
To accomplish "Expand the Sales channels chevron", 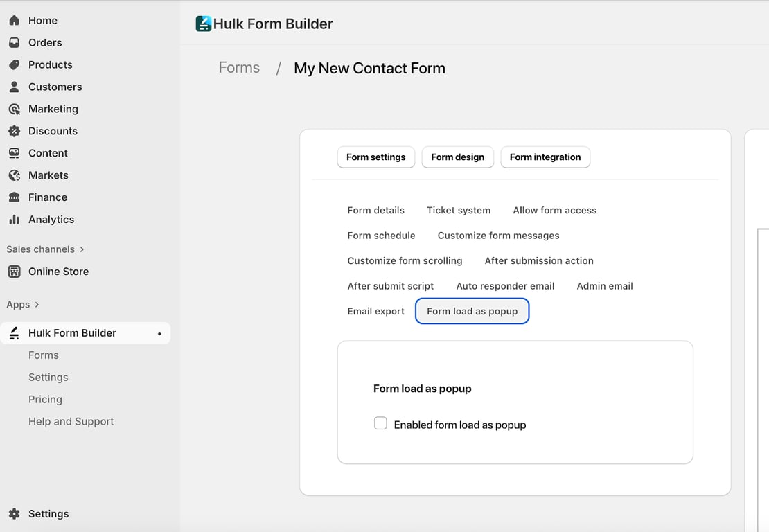I will coord(82,249).
